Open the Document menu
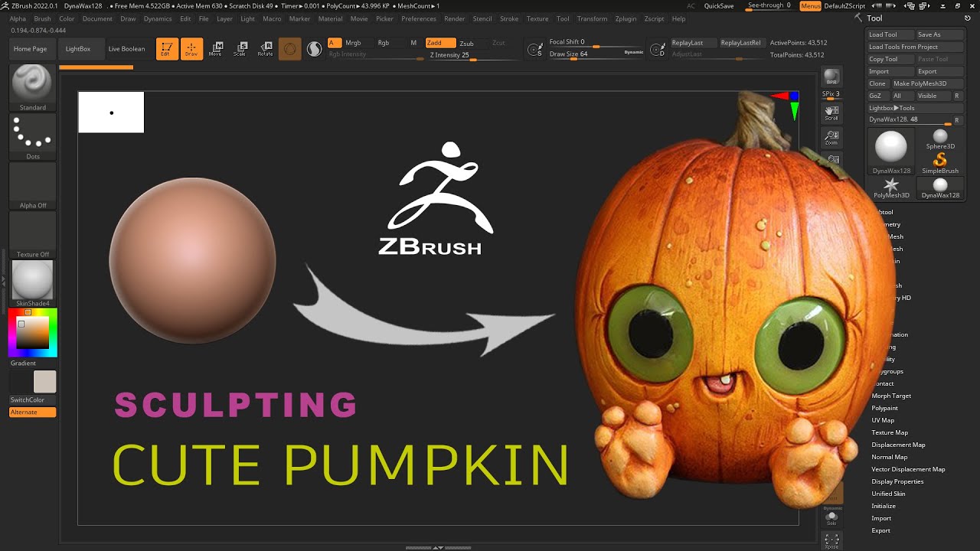The image size is (980, 551). [97, 18]
